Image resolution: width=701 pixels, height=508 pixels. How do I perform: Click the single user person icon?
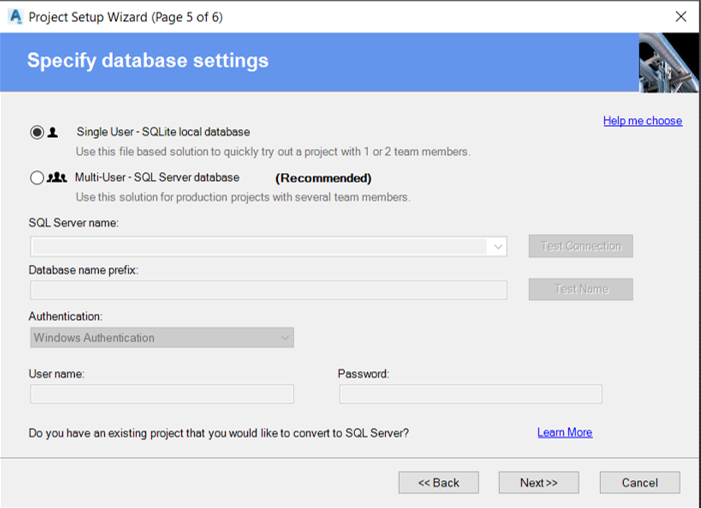(x=53, y=132)
